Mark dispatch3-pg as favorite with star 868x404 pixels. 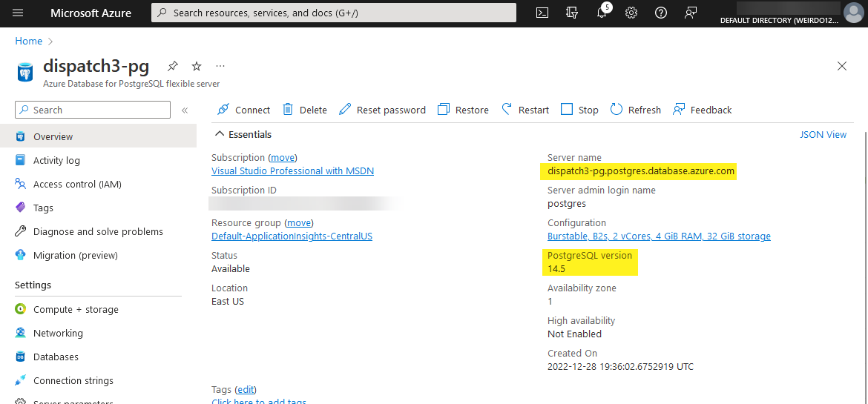(x=197, y=66)
